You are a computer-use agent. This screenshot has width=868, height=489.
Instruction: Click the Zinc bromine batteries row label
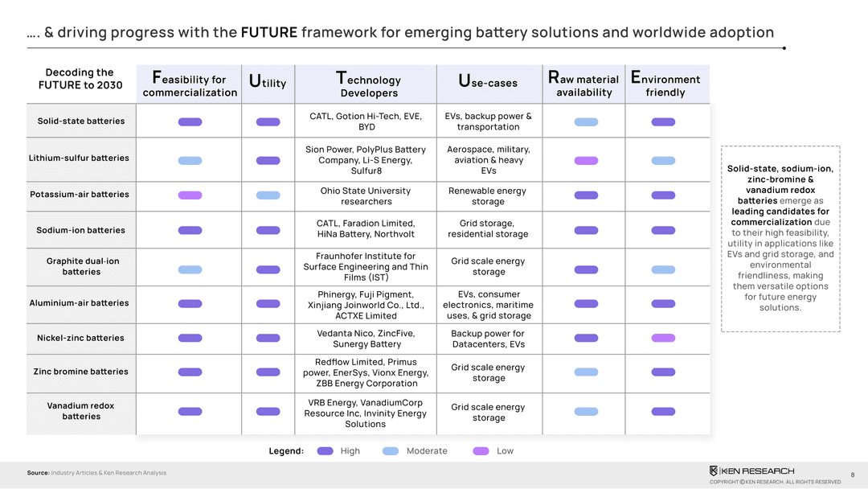click(81, 372)
